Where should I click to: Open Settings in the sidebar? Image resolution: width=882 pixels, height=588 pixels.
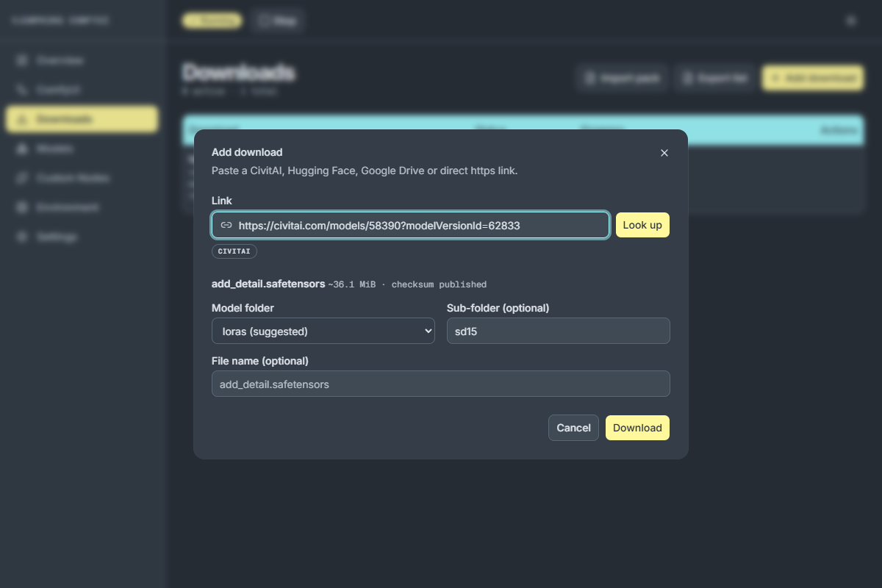[x=82, y=237]
